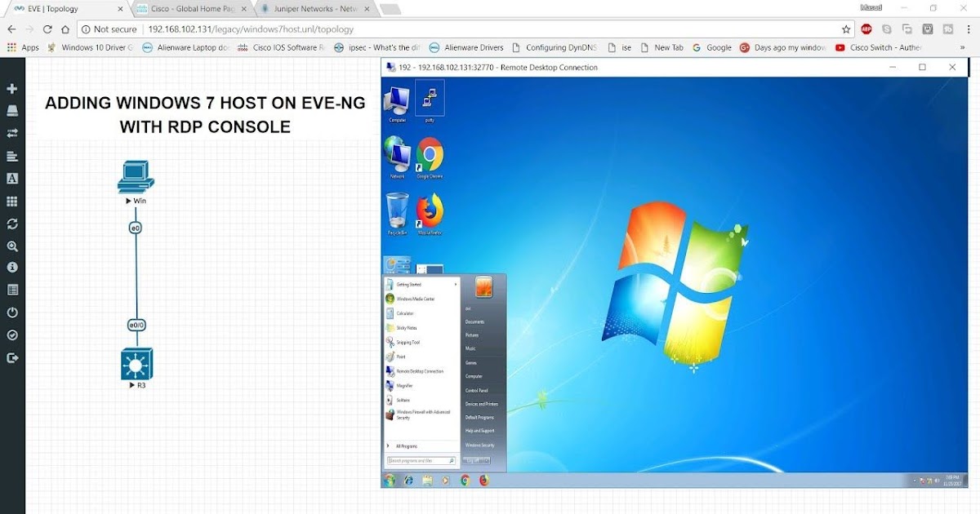Launch Solitaire from Start menu

421,400
